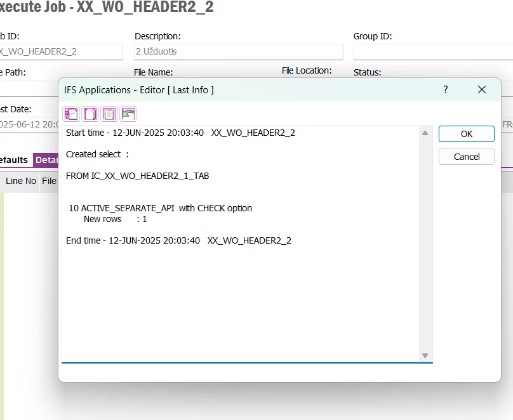Screen dimensions: 513x420
Task: Click the 'New rows : 1' line
Action: click(x=115, y=219)
